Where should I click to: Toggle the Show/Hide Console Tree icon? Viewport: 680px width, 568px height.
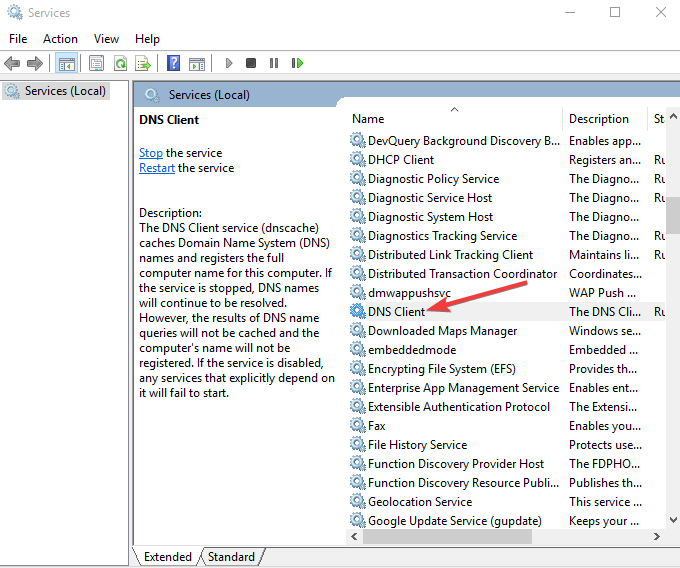coord(66,63)
